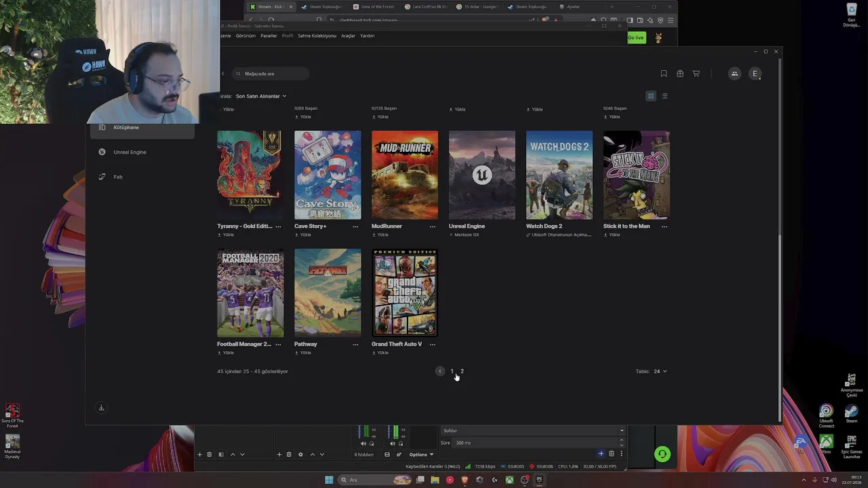
Task: Select library page 2
Action: [462, 371]
